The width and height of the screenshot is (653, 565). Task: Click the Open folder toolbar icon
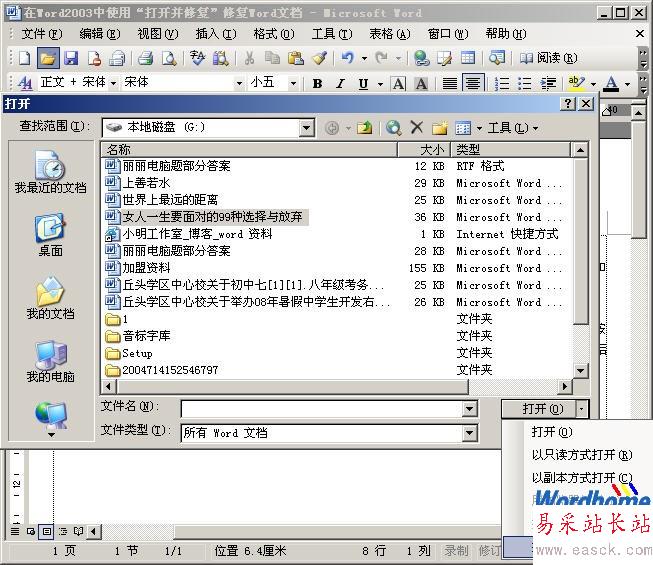(48, 58)
